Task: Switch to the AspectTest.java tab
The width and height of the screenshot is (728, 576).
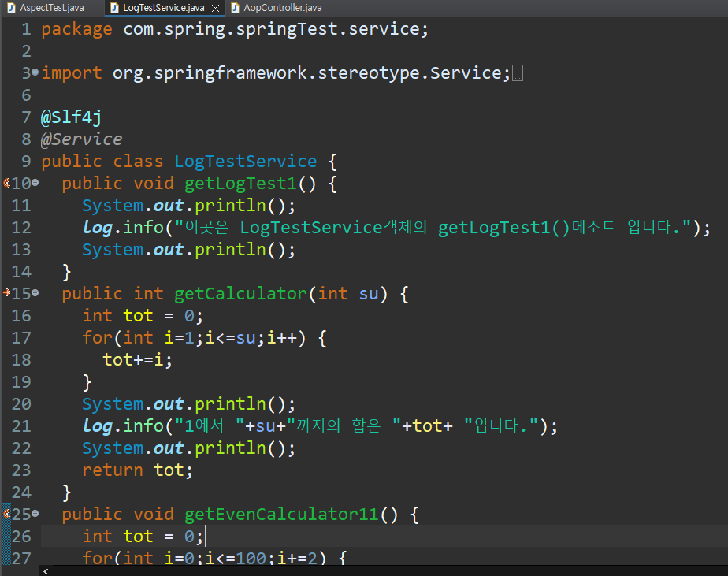Action: click(x=51, y=8)
